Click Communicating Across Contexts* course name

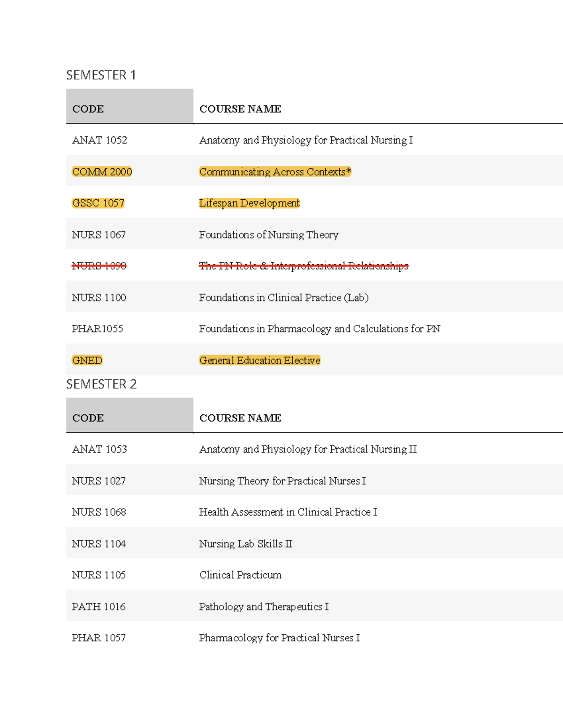275,172
